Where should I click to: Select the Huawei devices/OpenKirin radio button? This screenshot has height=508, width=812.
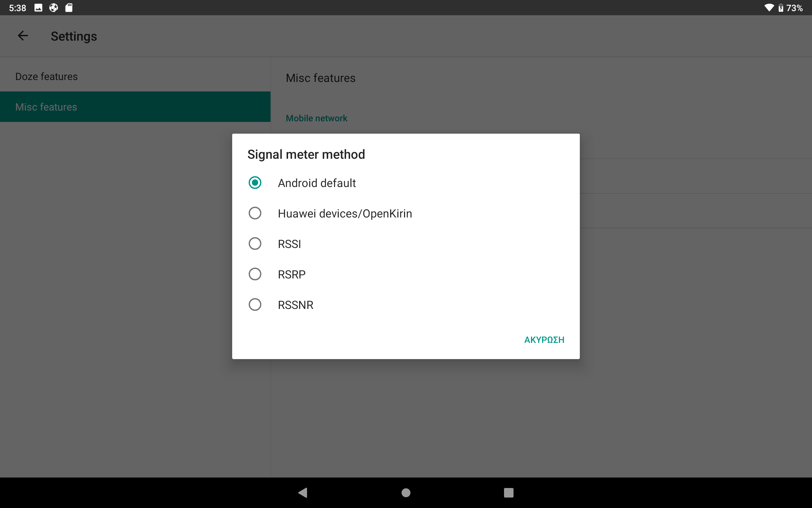click(x=255, y=213)
